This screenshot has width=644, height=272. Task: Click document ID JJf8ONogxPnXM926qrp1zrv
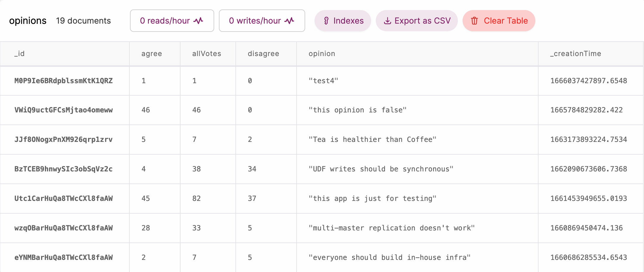(64, 140)
